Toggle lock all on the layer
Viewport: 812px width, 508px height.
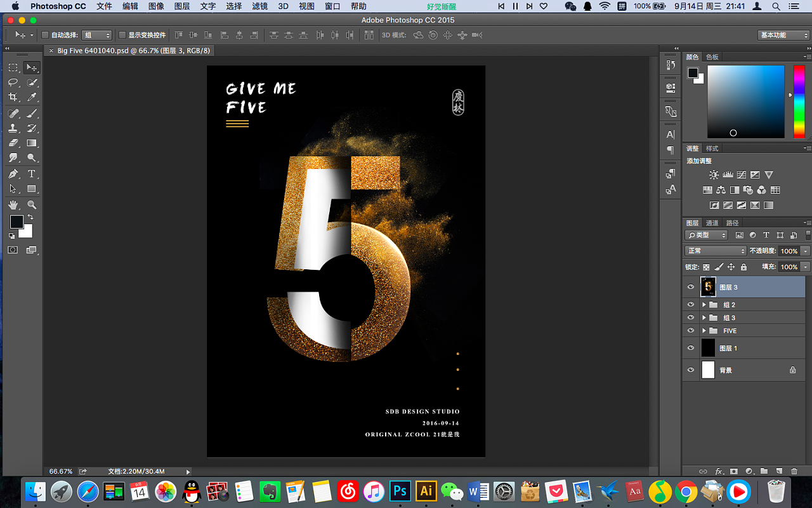[743, 267]
